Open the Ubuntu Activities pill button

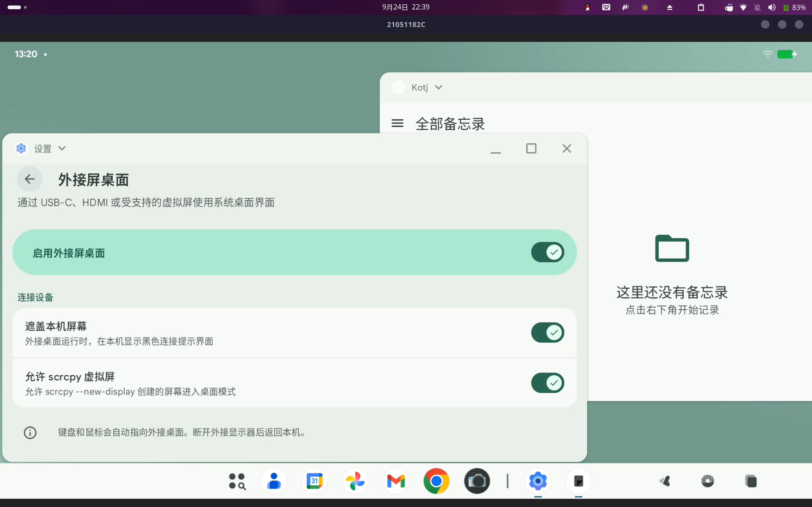coord(17,7)
